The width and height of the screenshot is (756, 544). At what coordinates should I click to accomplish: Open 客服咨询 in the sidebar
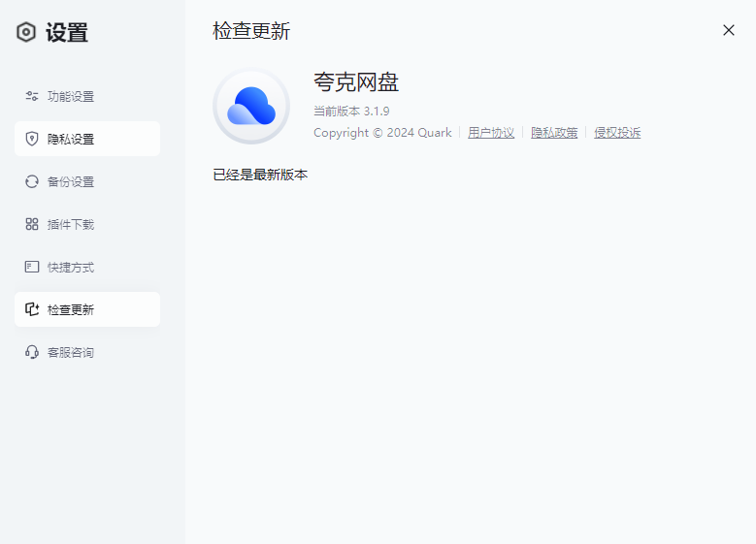coord(87,352)
